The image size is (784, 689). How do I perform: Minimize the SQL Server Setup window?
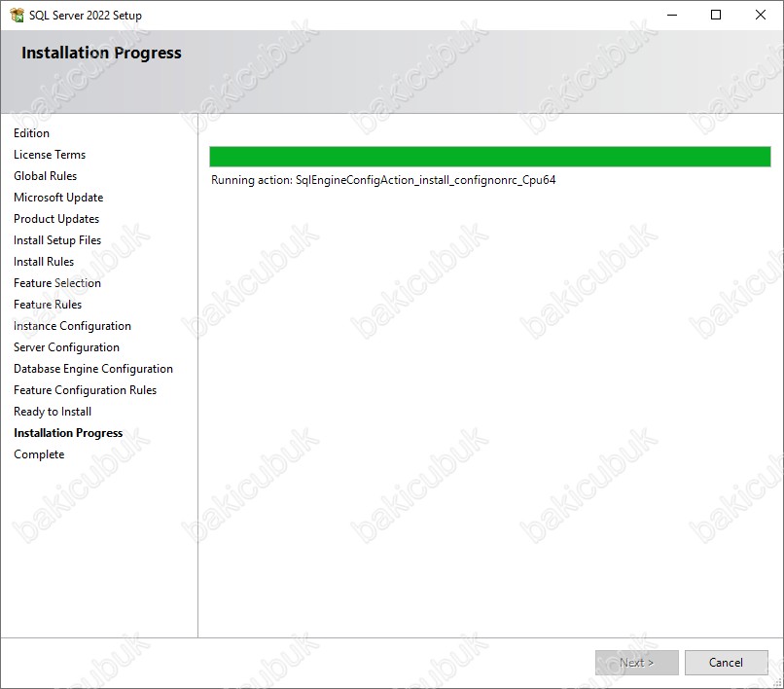click(x=672, y=15)
